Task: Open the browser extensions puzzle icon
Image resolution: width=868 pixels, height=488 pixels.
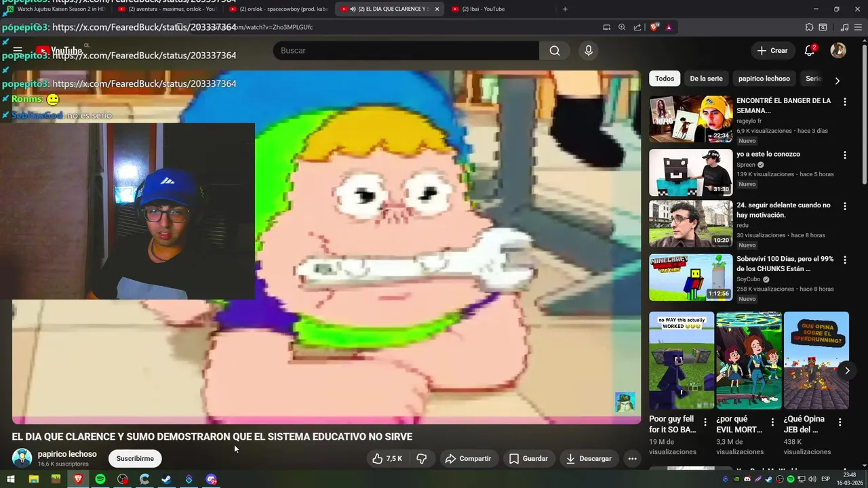Action: [x=809, y=27]
